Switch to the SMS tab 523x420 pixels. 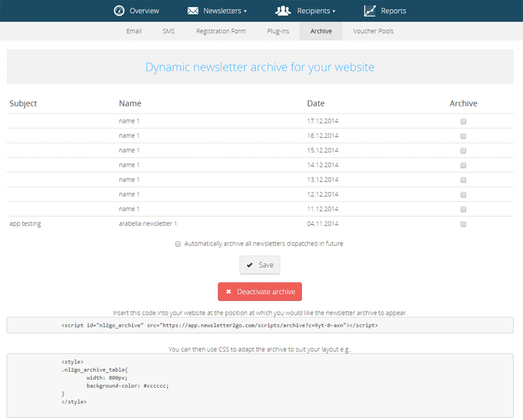tap(169, 31)
